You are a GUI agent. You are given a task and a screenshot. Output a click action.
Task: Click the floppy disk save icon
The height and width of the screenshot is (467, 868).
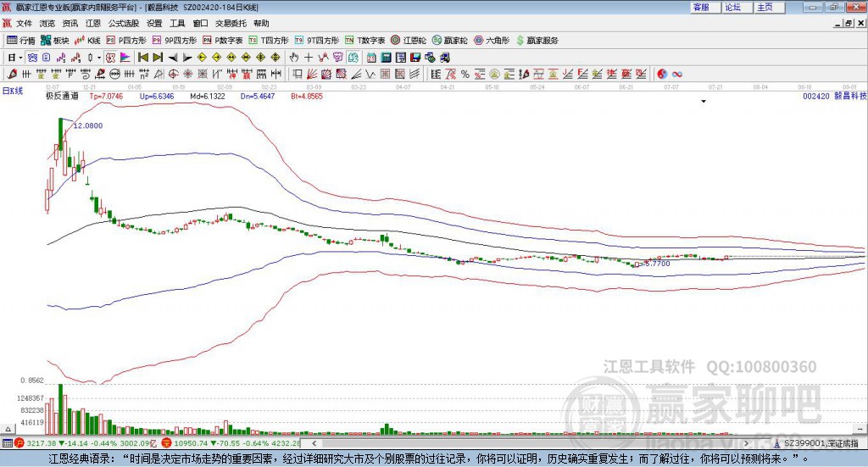[415, 58]
